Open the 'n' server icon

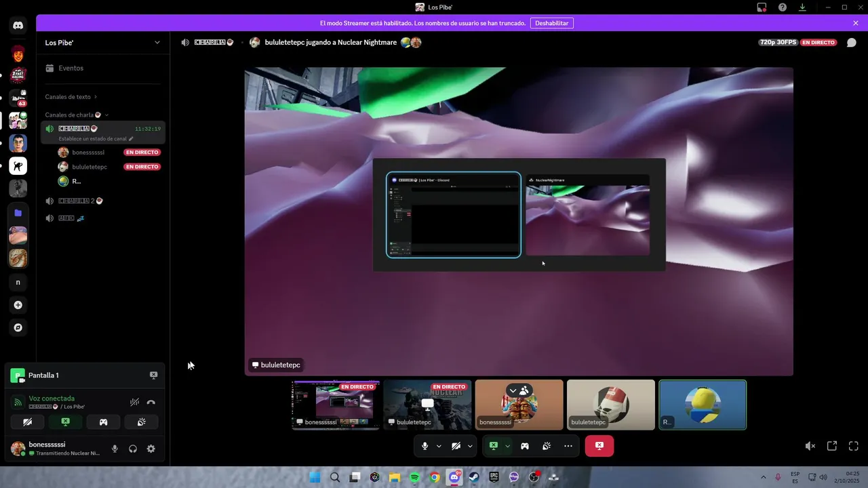coord(18,282)
